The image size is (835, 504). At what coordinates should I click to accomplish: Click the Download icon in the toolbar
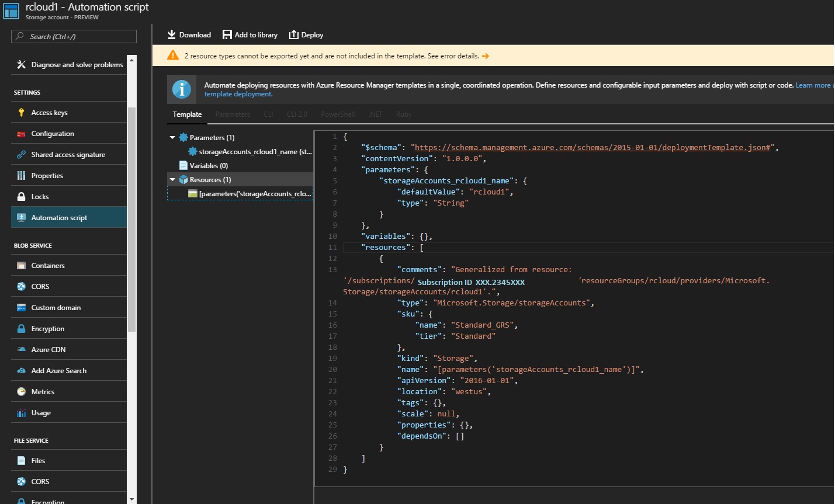[171, 34]
